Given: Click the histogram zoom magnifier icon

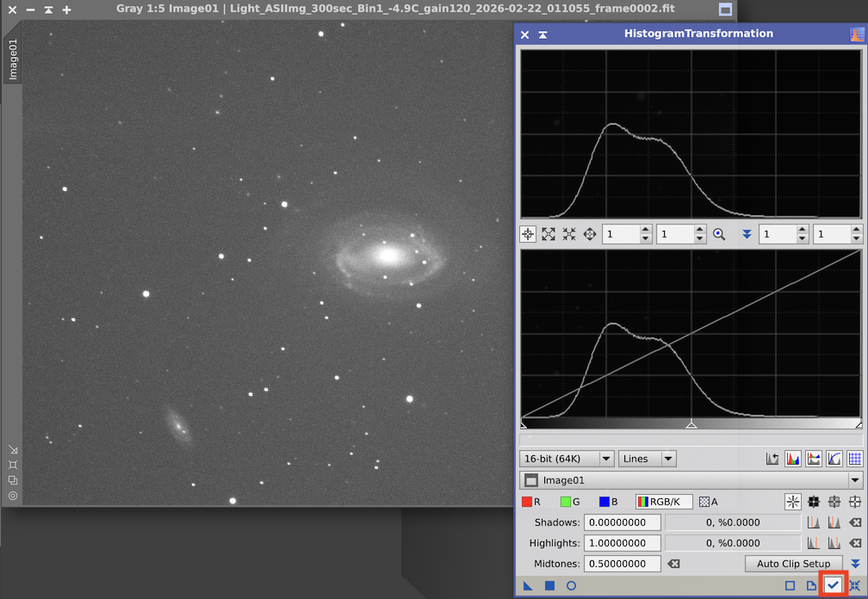Looking at the screenshot, I should coord(719,234).
